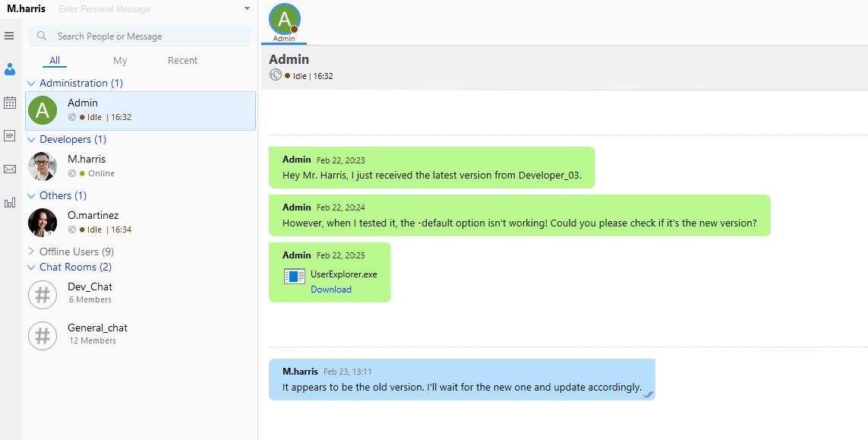Open the mail envelope icon in sidebar

(9, 169)
